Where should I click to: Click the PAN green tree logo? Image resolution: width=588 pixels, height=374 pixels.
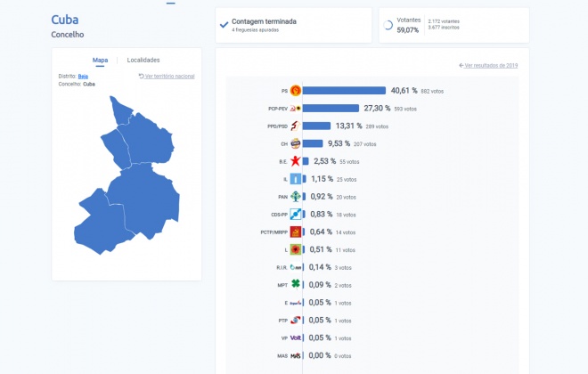click(296, 197)
